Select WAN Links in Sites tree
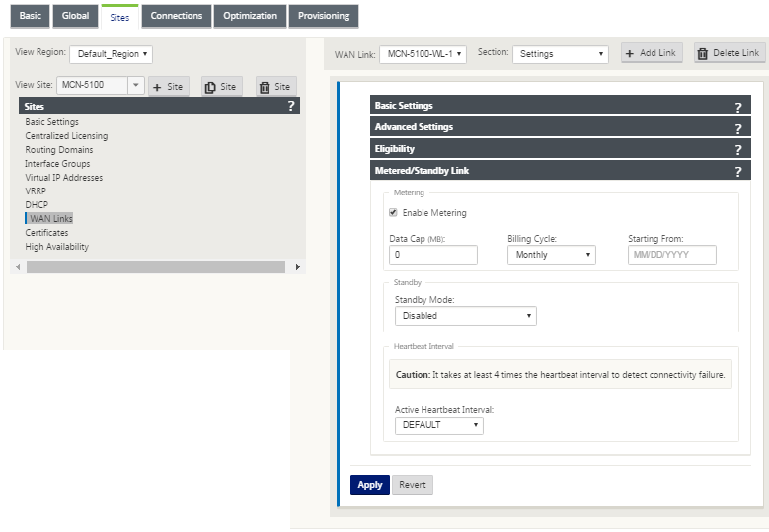769x532 pixels. pyautogui.click(x=51, y=219)
